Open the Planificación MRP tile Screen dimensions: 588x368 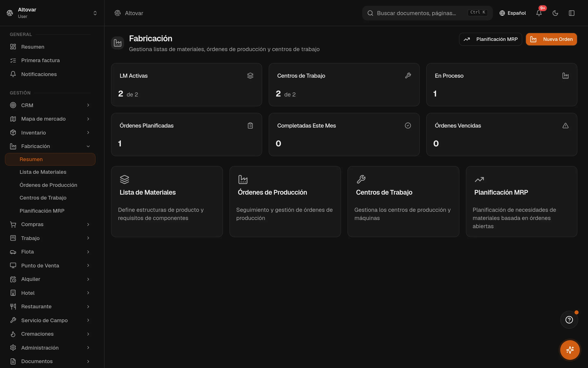pos(521,202)
